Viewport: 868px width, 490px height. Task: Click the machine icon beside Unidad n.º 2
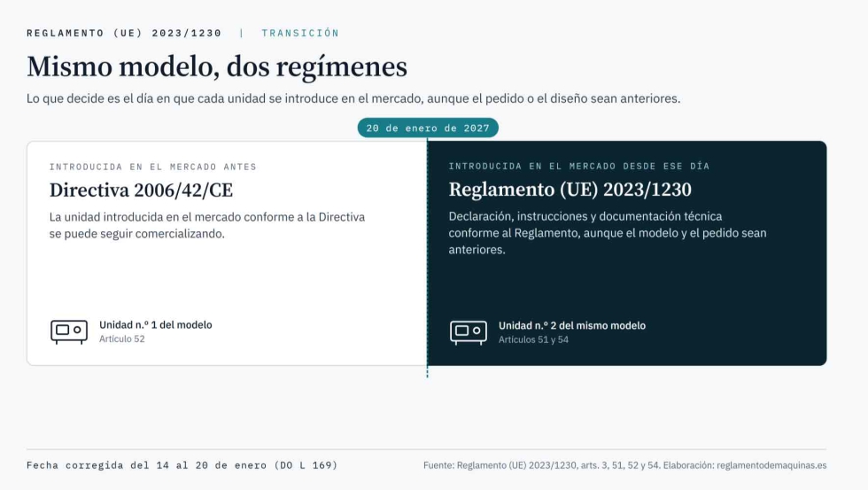(469, 332)
